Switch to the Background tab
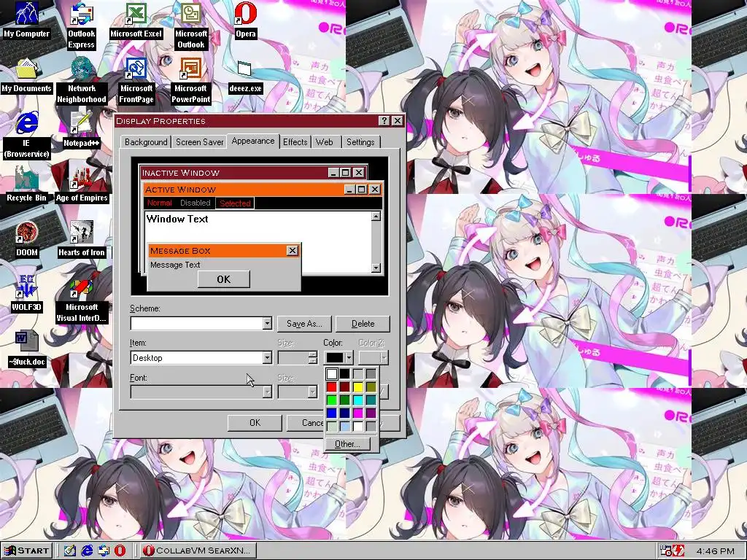The image size is (747, 560). tap(146, 142)
